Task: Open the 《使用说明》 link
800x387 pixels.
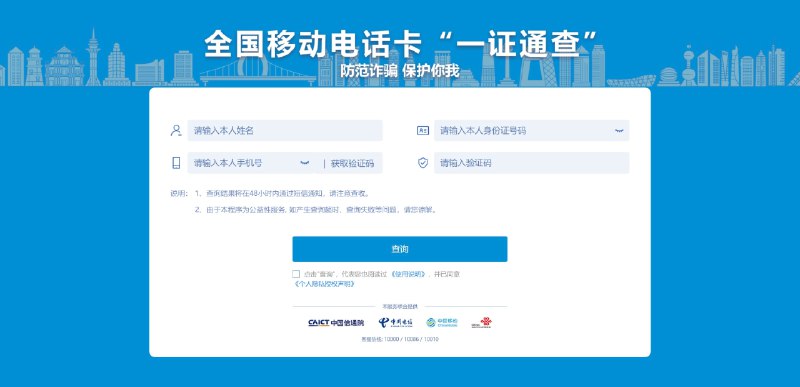Action: click(x=408, y=274)
